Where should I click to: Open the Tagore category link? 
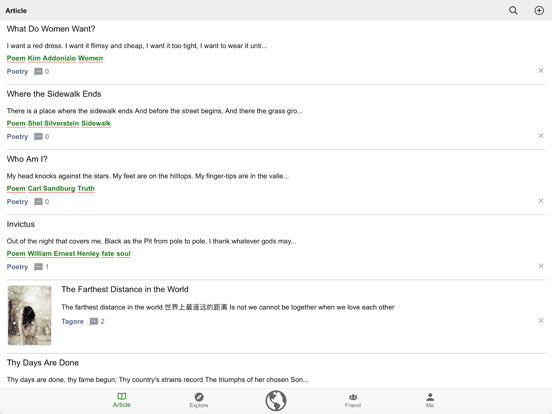(73, 321)
